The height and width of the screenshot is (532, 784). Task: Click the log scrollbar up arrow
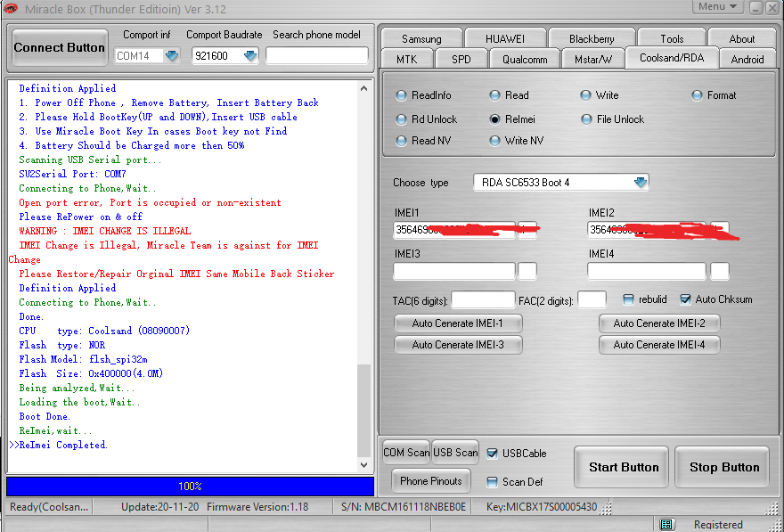tap(364, 88)
